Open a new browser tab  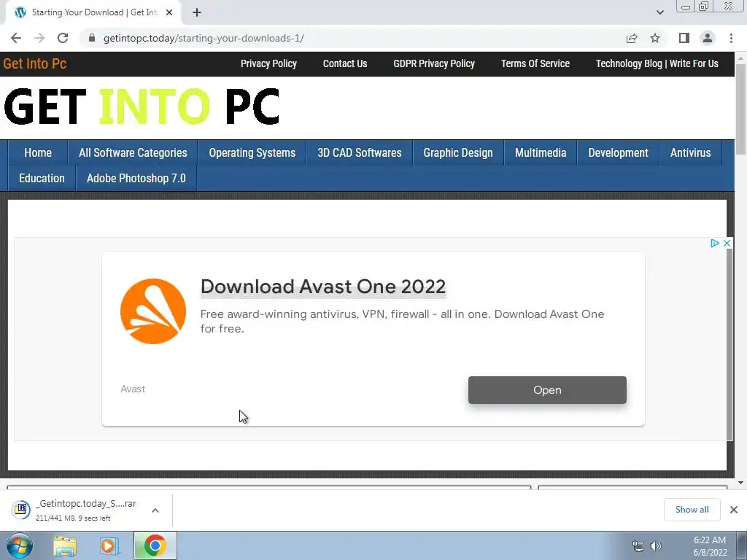pos(197,13)
